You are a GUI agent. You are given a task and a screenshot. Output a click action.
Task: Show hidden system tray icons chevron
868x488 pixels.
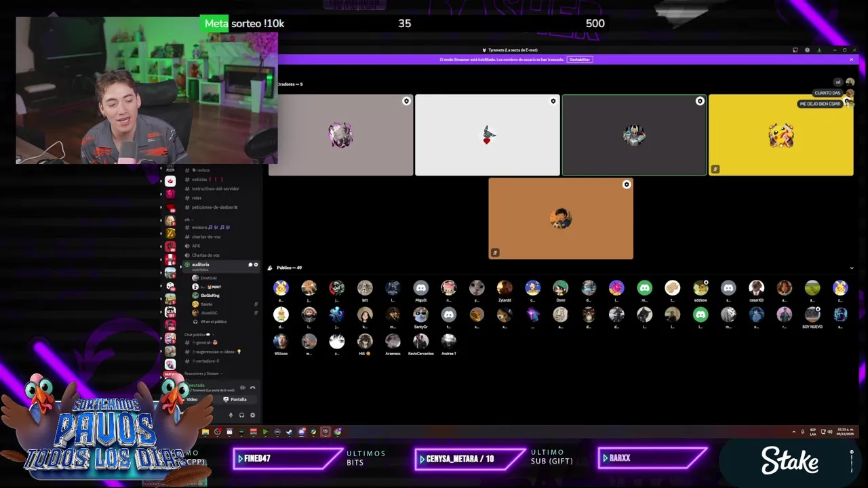[x=794, y=432]
